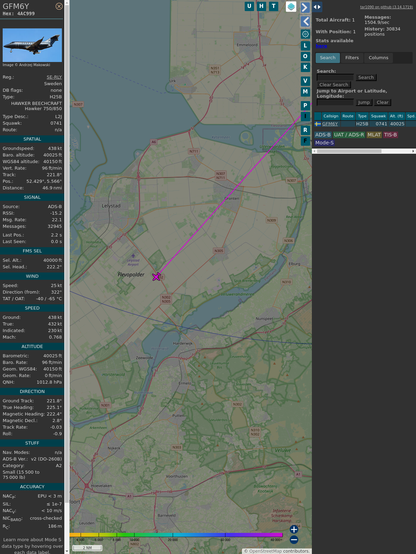
Task: Open the settings gear button
Action: coord(305,34)
